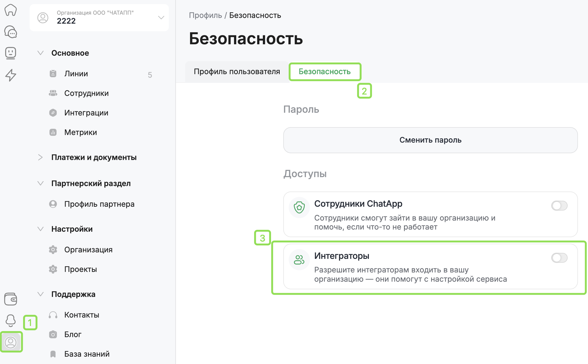Enable the Сотрудники ChatApp access toggle
Screen dimensions: 588x364
coord(559,206)
